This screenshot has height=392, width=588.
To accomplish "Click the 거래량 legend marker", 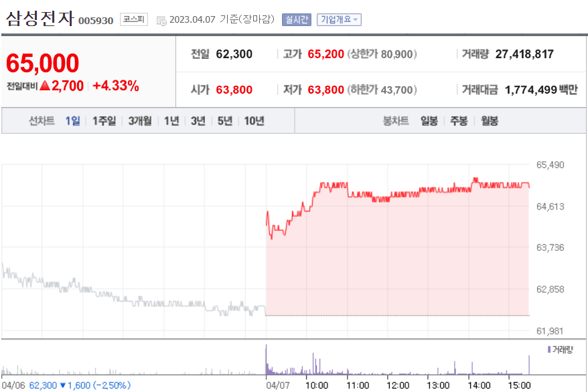I will click(x=549, y=349).
